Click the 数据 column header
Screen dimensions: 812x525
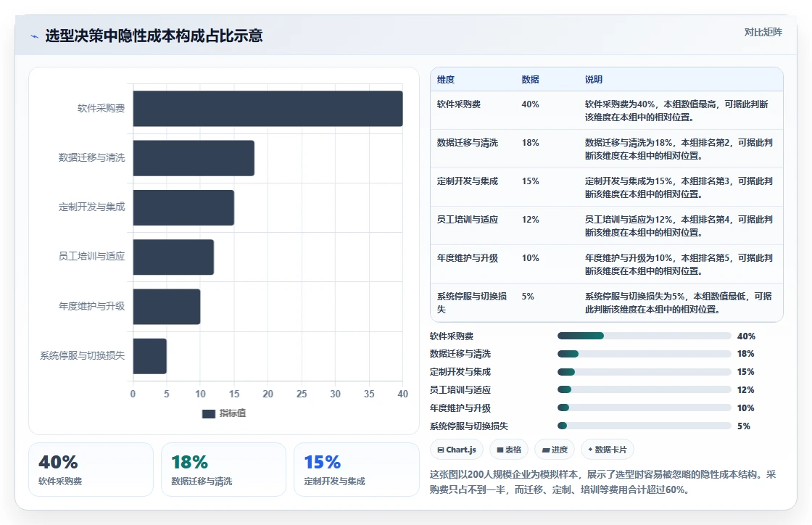[x=530, y=79]
